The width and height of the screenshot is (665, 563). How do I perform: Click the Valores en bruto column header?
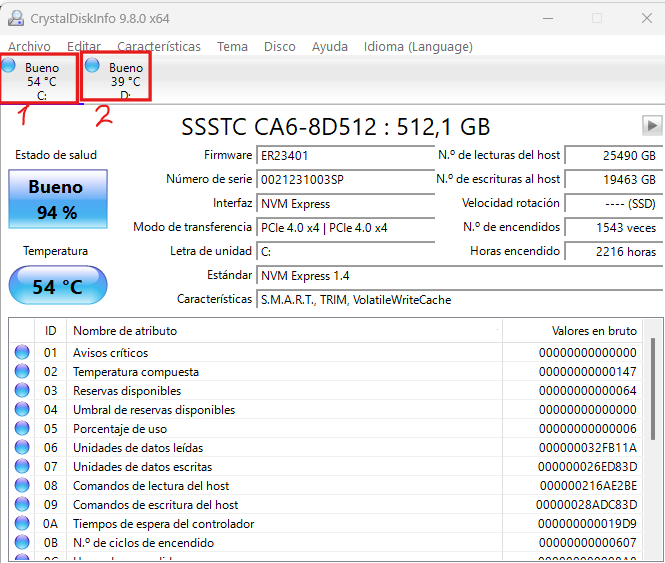[594, 330]
